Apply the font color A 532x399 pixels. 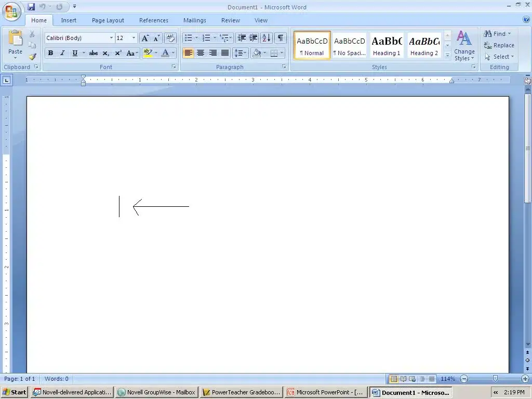pos(165,54)
